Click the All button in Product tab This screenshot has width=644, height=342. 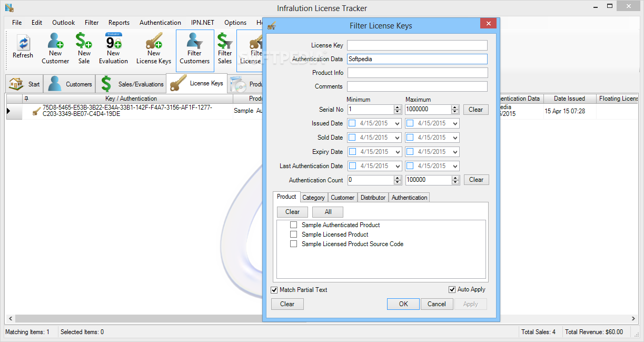pyautogui.click(x=328, y=212)
